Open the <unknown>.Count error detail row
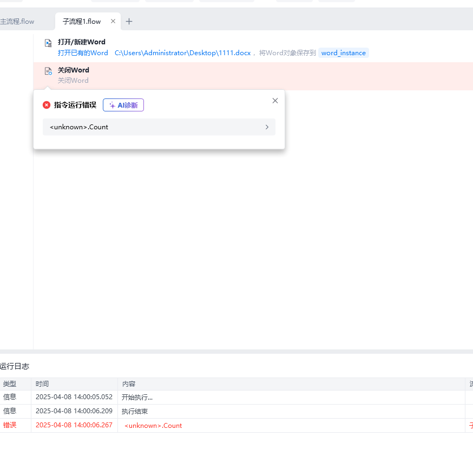 (x=152, y=127)
